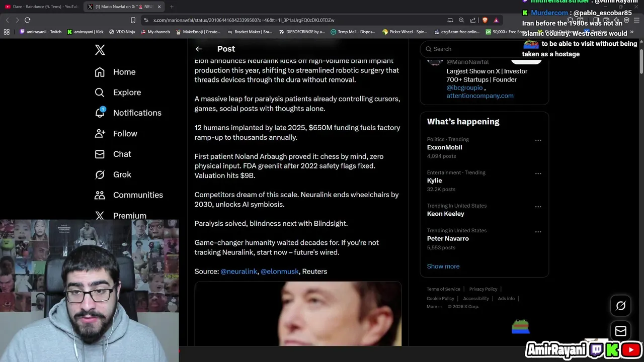Image resolution: width=644 pixels, height=362 pixels.
Task: Open Accessibility footer link
Action: 476,299
